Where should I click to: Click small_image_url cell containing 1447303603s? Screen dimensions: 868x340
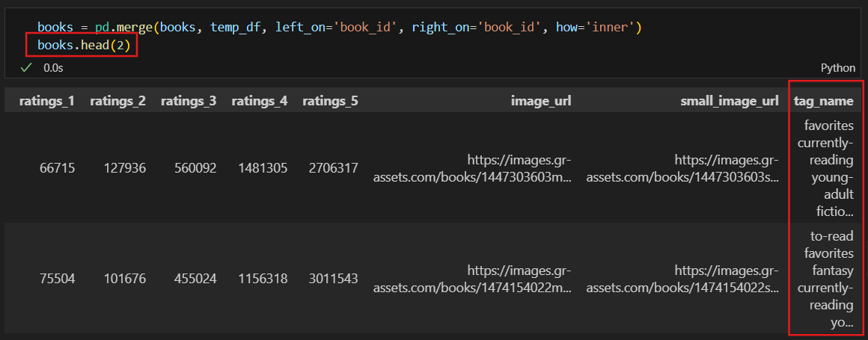tap(682, 168)
